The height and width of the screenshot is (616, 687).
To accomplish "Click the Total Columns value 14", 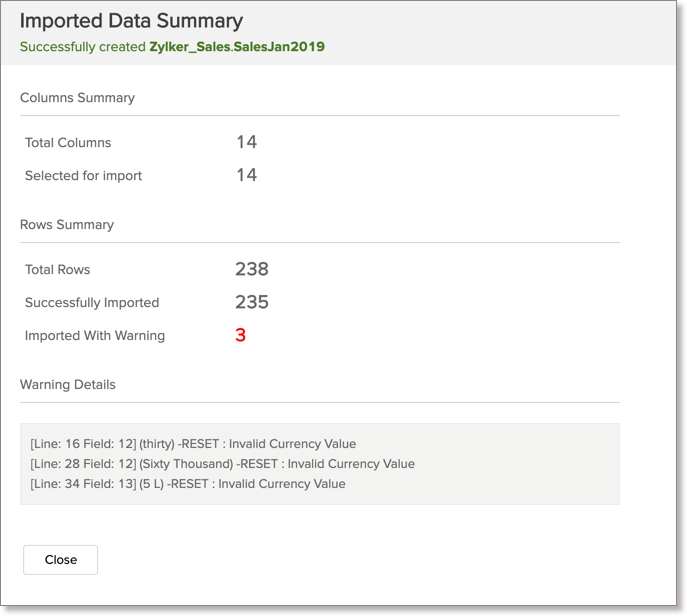I will tap(246, 142).
